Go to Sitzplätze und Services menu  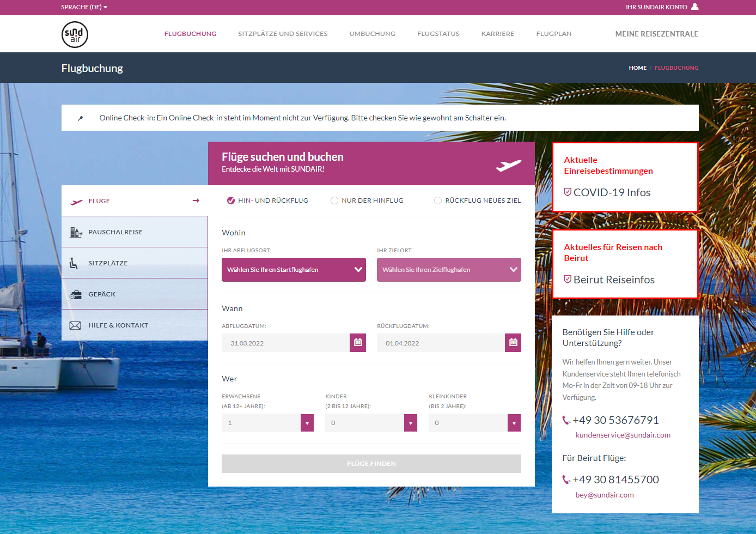pyautogui.click(x=283, y=34)
